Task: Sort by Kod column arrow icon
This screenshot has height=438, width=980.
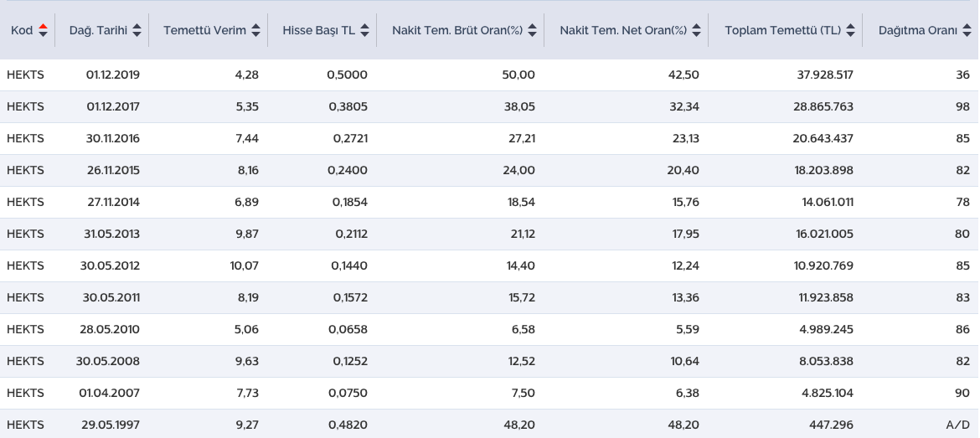Action: (43, 30)
